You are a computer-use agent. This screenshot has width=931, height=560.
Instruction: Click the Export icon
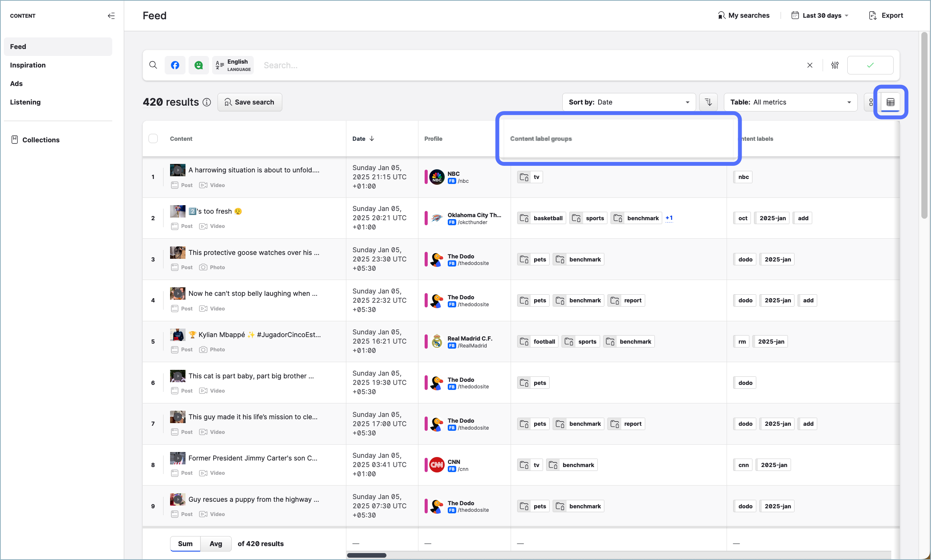pyautogui.click(x=873, y=15)
